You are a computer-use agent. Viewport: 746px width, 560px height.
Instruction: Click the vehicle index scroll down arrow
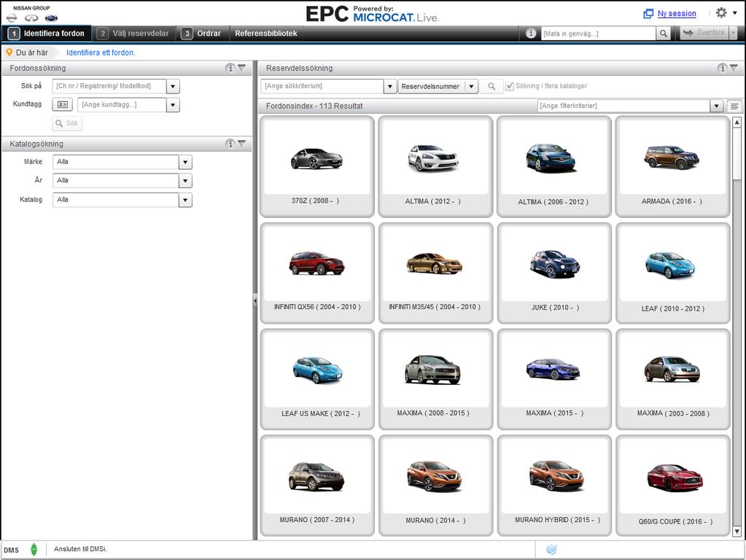point(737,531)
